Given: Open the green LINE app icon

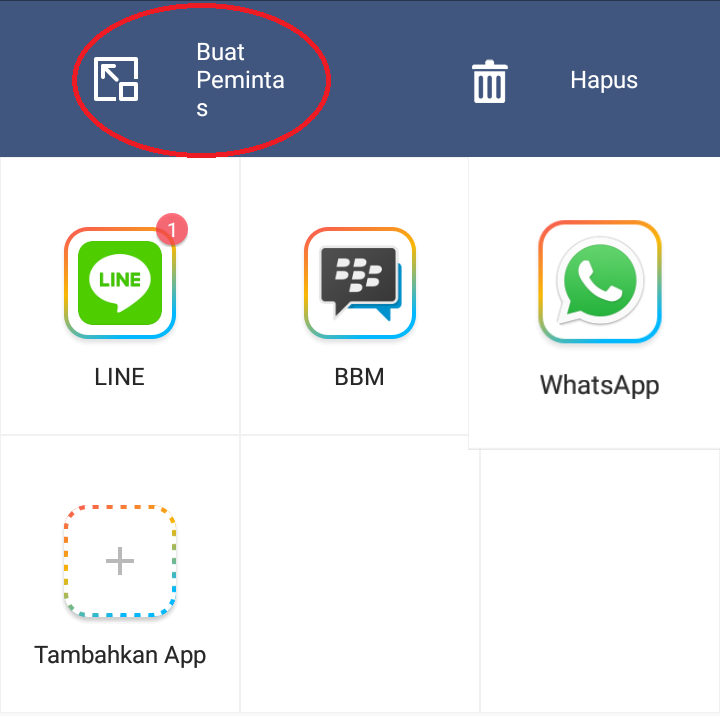Looking at the screenshot, I should [120, 283].
